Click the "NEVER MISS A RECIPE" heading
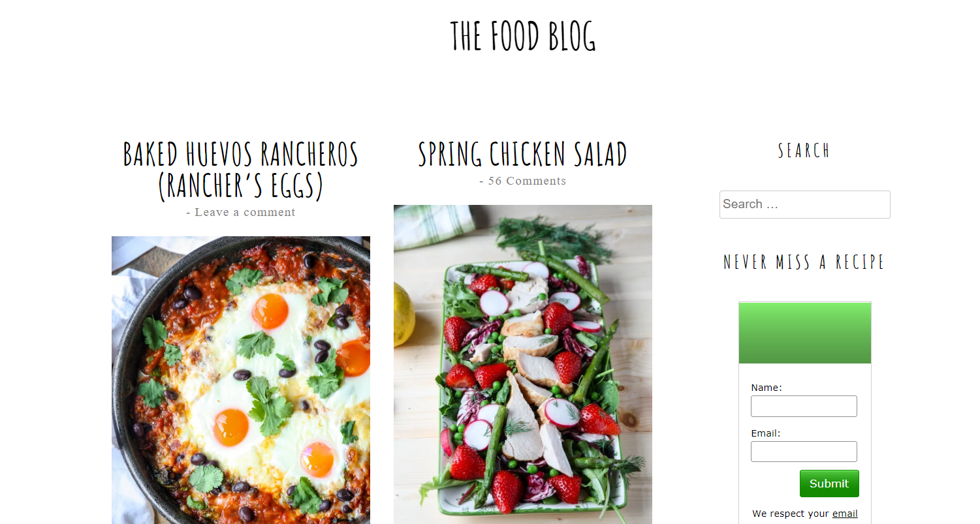Image resolution: width=980 pixels, height=524 pixels. [804, 262]
